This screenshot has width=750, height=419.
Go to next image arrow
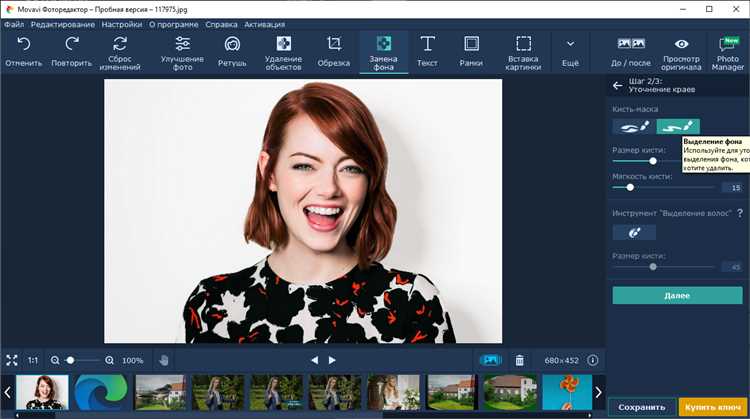pyautogui.click(x=332, y=360)
